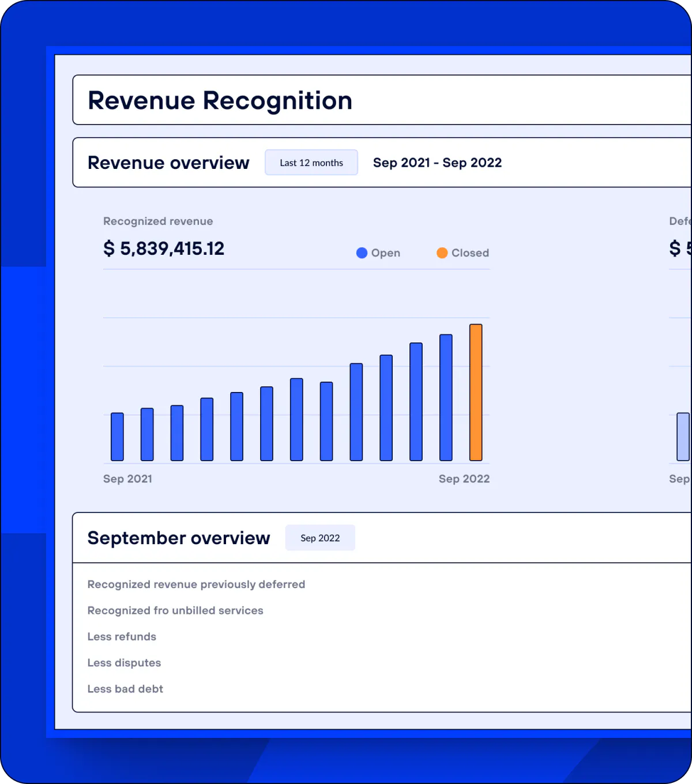Viewport: 692px width, 784px height.
Task: Select the Less refunds line item
Action: coord(122,636)
